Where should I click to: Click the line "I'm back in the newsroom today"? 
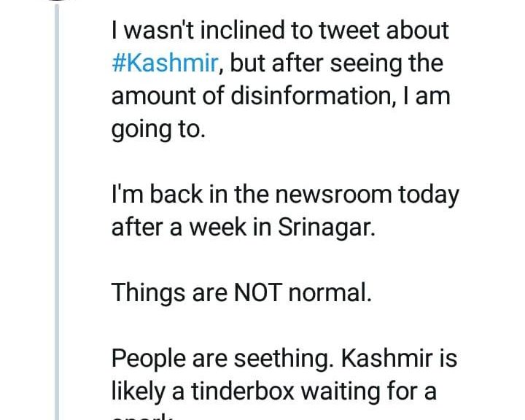[285, 195]
